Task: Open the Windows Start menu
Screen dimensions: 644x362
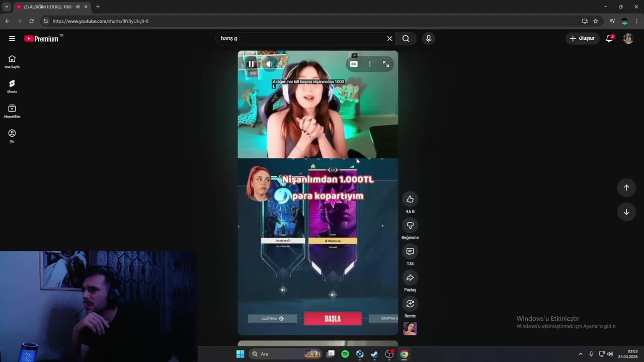Action: (240, 354)
